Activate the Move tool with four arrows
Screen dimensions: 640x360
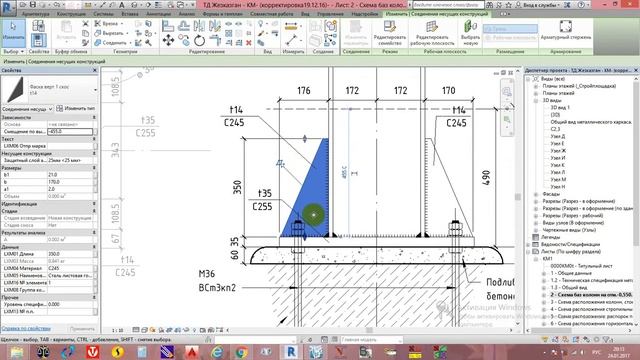[168, 40]
